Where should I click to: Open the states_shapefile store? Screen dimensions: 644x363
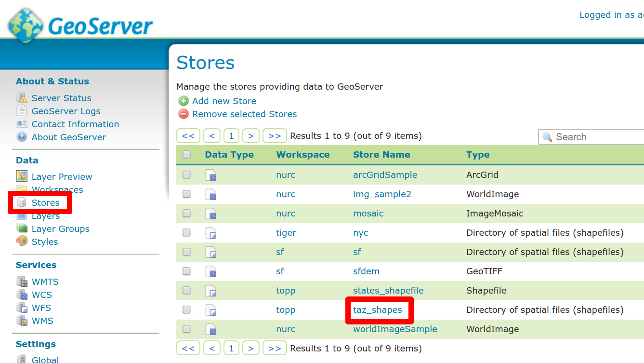388,291
